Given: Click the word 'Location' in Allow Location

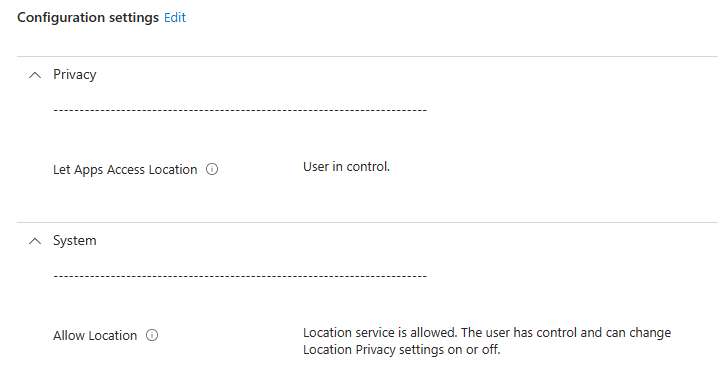Looking at the screenshot, I should point(113,336).
